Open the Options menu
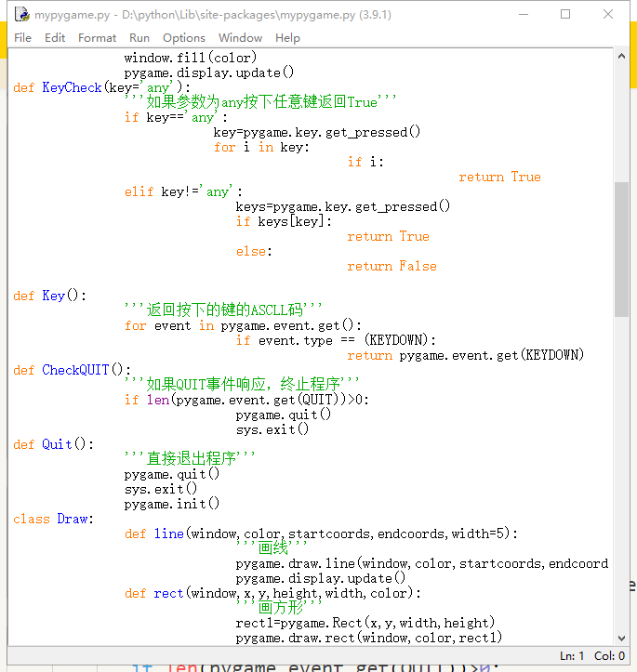Viewport: 637px width, 672px height. click(x=184, y=38)
